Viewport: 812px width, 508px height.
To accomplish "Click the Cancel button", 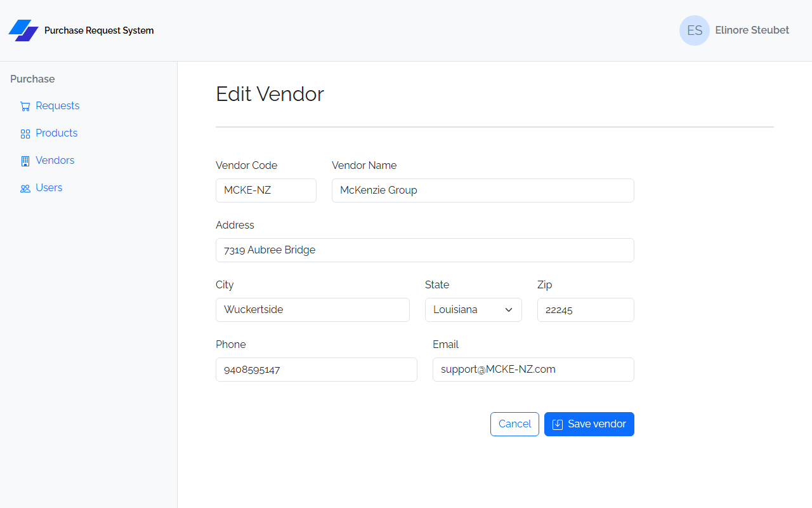I will (514, 424).
